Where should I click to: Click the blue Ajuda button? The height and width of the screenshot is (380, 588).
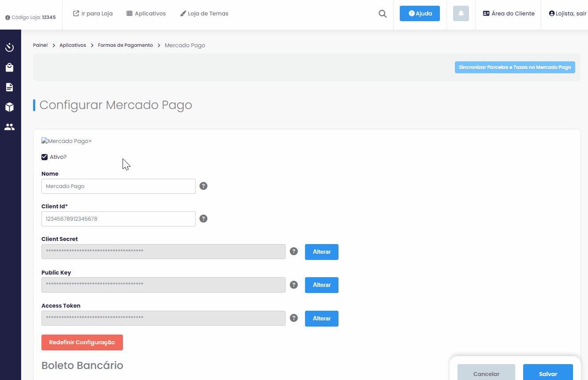tap(420, 13)
